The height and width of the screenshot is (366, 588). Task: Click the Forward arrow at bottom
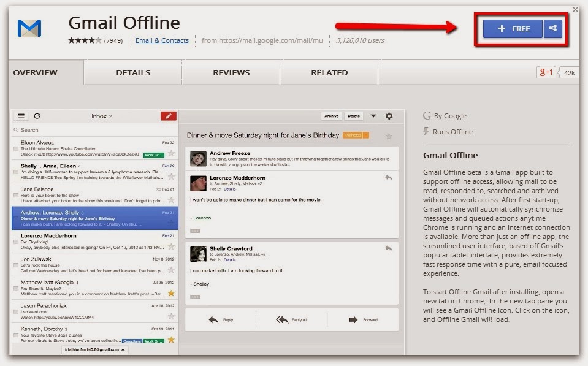[353, 320]
